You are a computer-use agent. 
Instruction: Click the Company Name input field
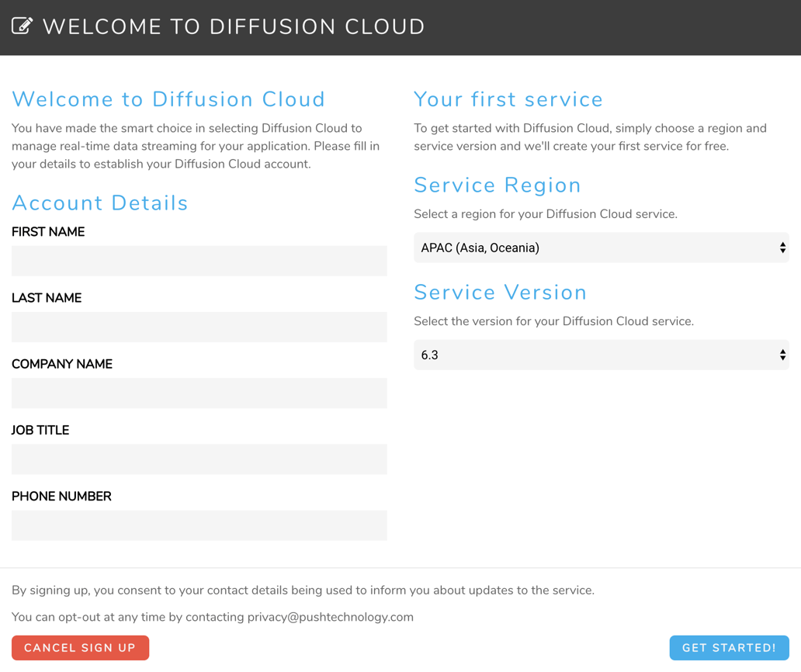point(199,393)
